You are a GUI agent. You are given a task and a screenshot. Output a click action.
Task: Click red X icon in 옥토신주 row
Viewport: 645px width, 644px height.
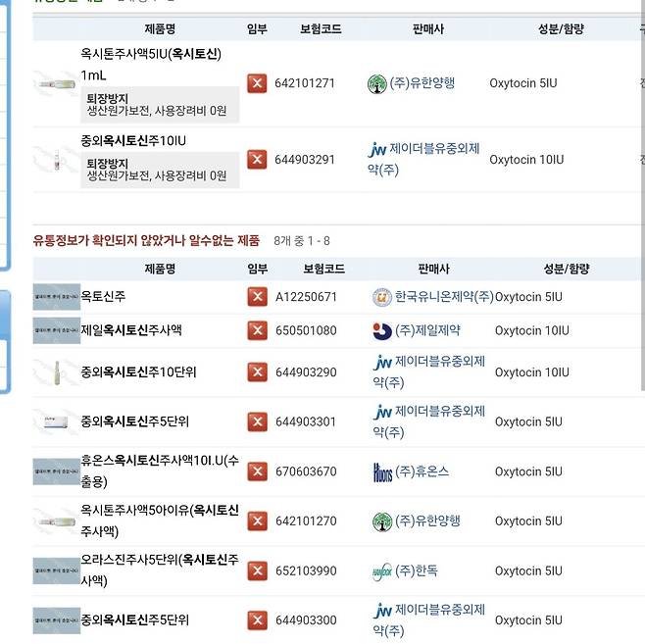coord(257,296)
